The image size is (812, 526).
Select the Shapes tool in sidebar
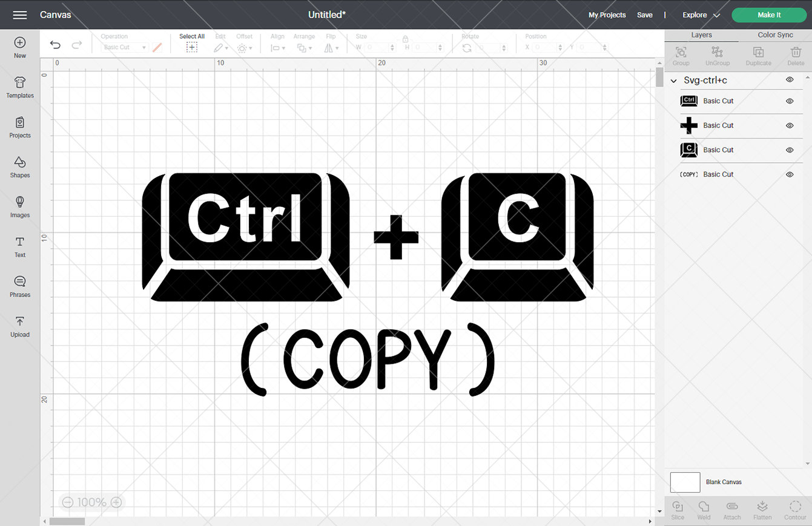[20, 167]
